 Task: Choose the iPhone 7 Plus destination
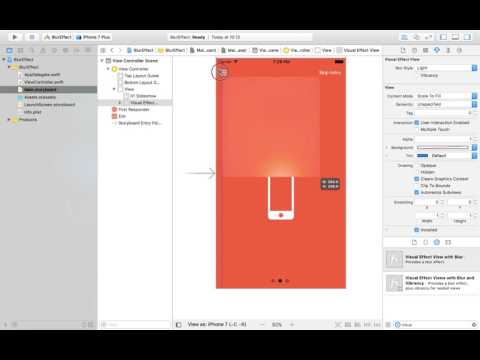click(x=94, y=37)
